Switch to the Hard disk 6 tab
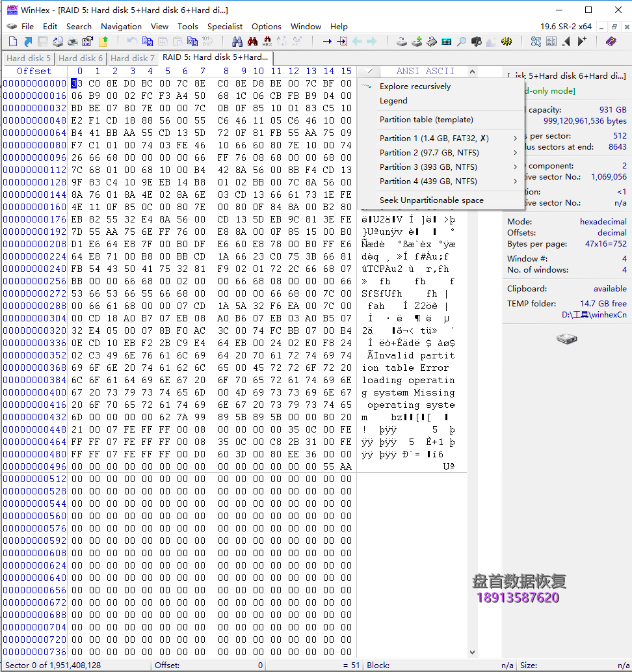Image resolution: width=632 pixels, height=672 pixels. pos(81,59)
